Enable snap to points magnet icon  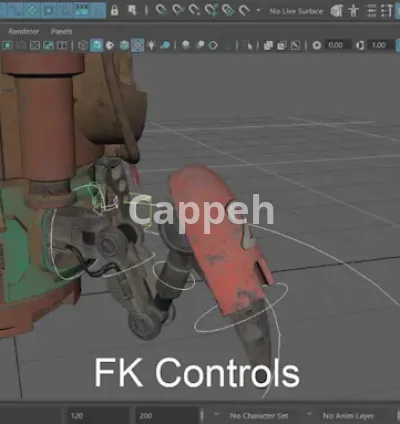pyautogui.click(x=194, y=10)
